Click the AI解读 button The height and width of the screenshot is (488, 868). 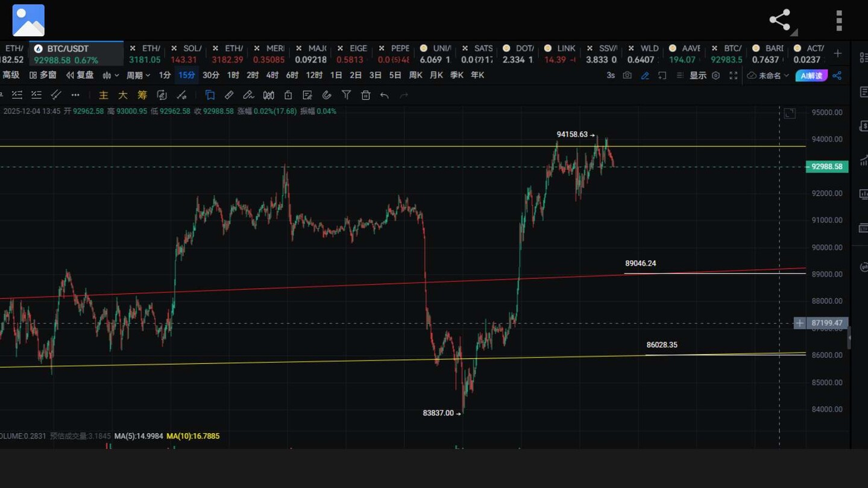click(811, 75)
